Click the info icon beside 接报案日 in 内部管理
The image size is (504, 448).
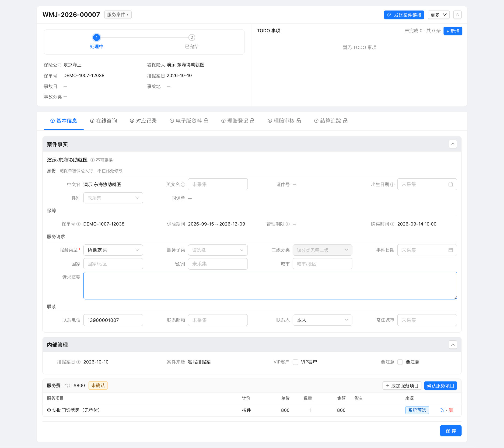click(78, 362)
